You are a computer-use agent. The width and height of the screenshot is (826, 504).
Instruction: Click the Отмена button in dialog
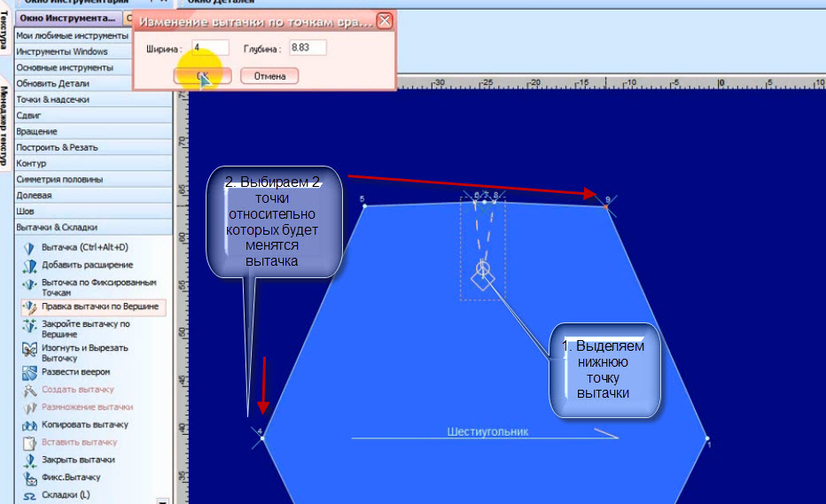pyautogui.click(x=269, y=76)
